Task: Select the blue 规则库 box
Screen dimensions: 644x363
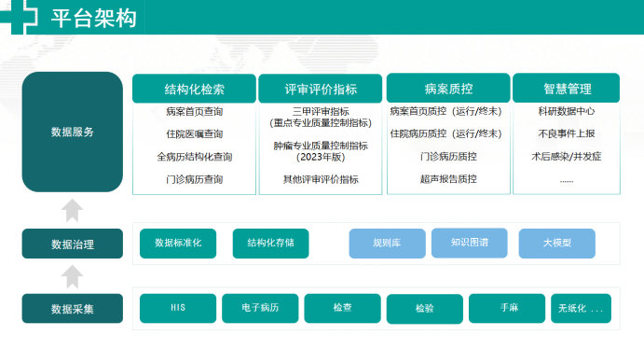Action: [x=388, y=244]
